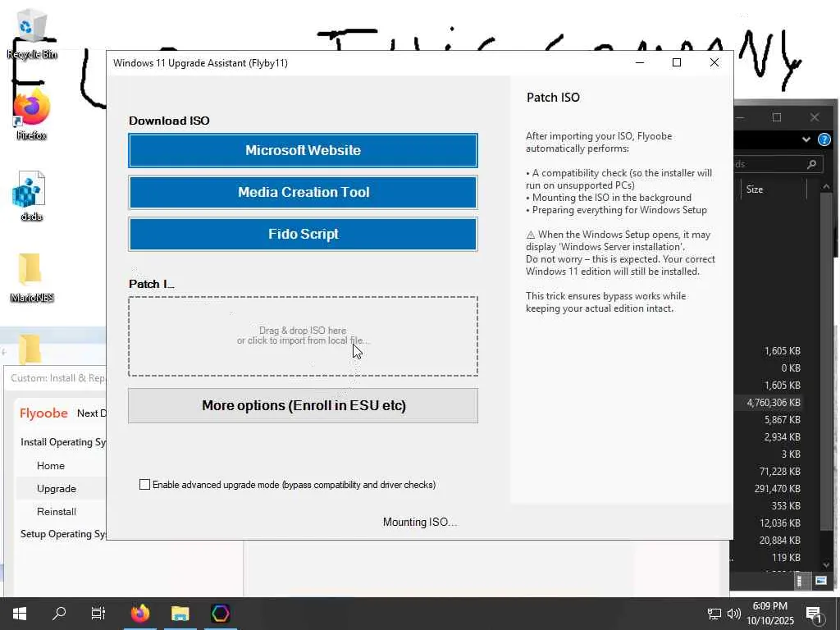The width and height of the screenshot is (840, 630).
Task: Open volume control in system tray
Action: [733, 614]
